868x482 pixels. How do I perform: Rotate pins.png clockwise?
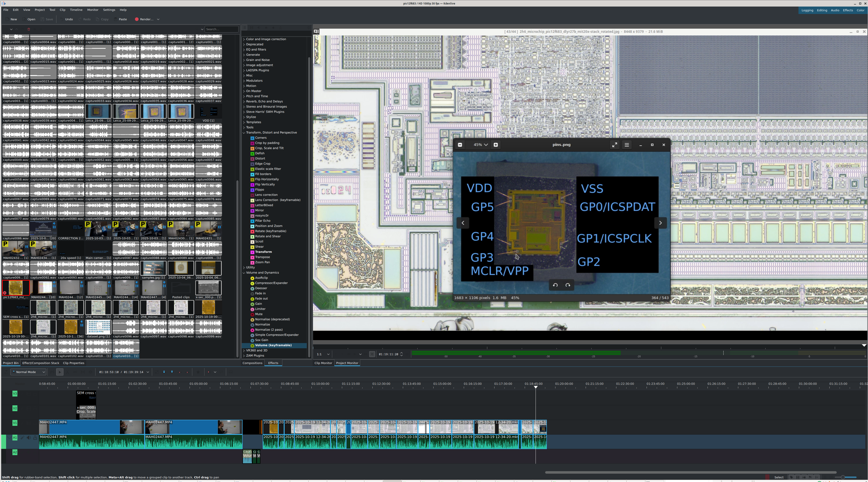568,285
